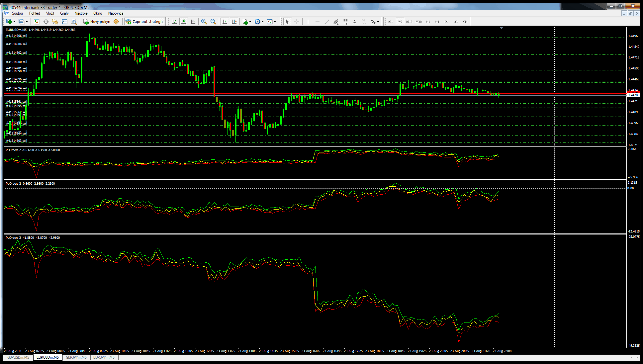Select the crosshair cursor tool
Image resolution: width=643 pixels, height=364 pixels.
pyautogui.click(x=297, y=22)
